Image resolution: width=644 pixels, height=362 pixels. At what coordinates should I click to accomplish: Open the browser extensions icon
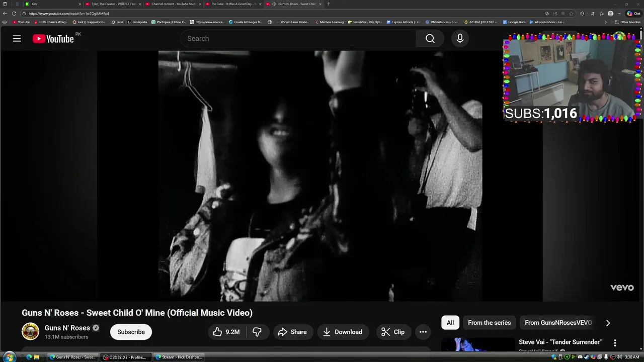point(582,14)
